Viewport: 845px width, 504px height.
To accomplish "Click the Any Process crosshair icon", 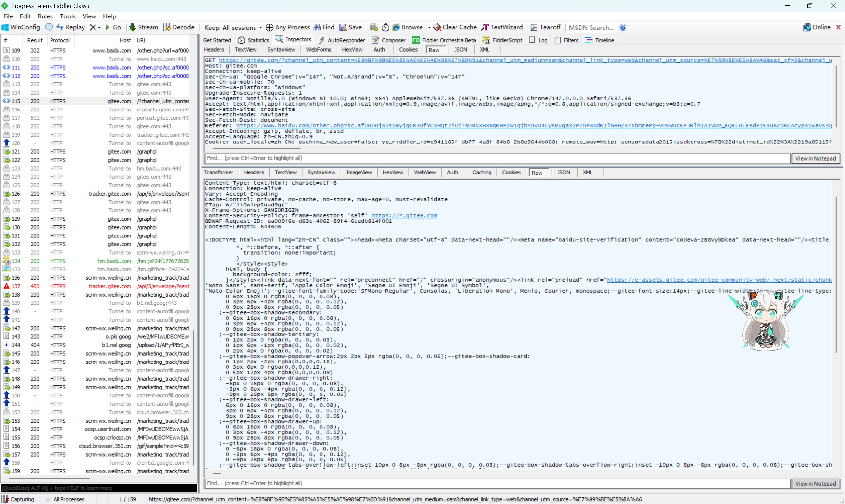I will [x=269, y=27].
